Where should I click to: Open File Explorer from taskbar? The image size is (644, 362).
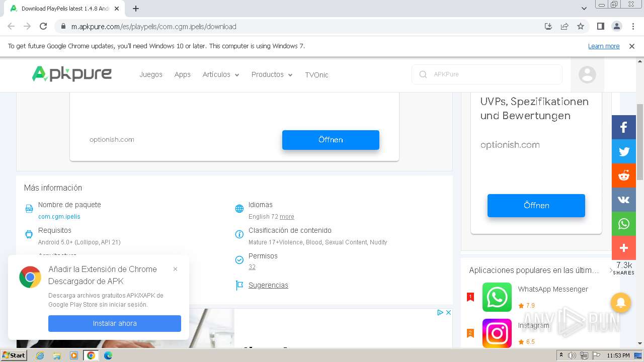57,355
